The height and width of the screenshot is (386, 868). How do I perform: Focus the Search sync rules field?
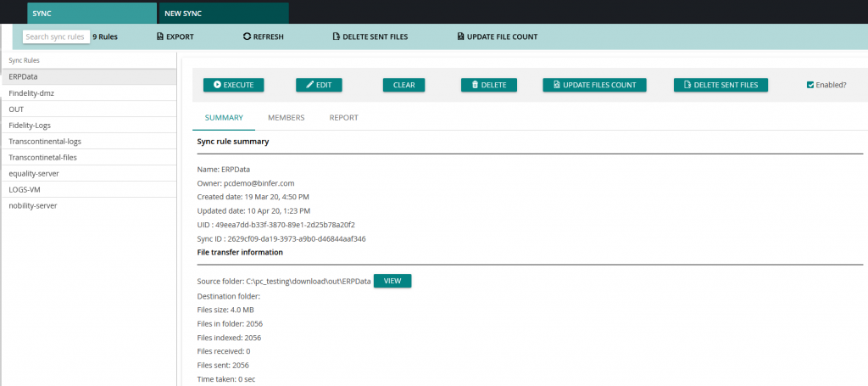pyautogui.click(x=57, y=36)
